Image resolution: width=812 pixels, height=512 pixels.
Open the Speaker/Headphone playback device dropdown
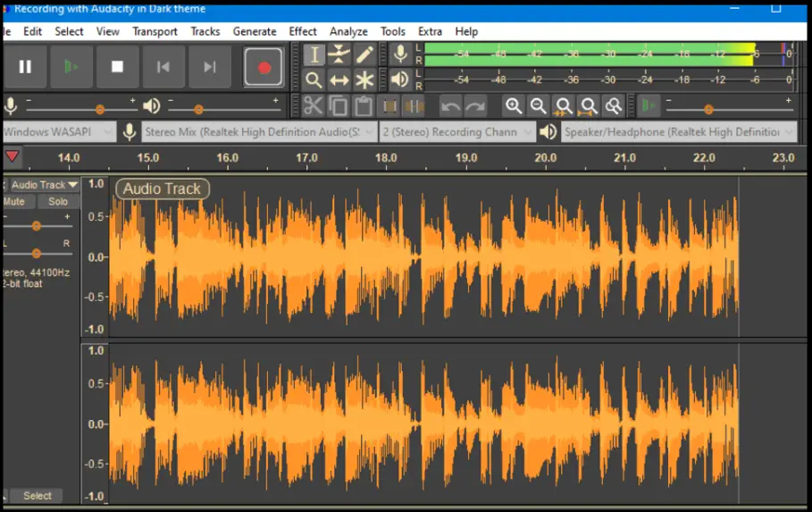pyautogui.click(x=679, y=132)
